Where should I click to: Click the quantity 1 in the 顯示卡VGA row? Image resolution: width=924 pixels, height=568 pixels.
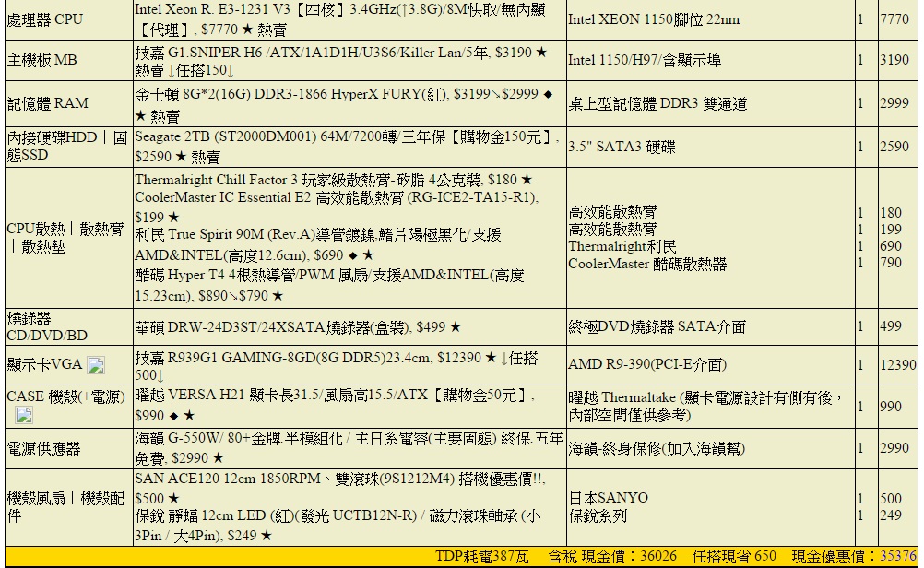pos(860,365)
